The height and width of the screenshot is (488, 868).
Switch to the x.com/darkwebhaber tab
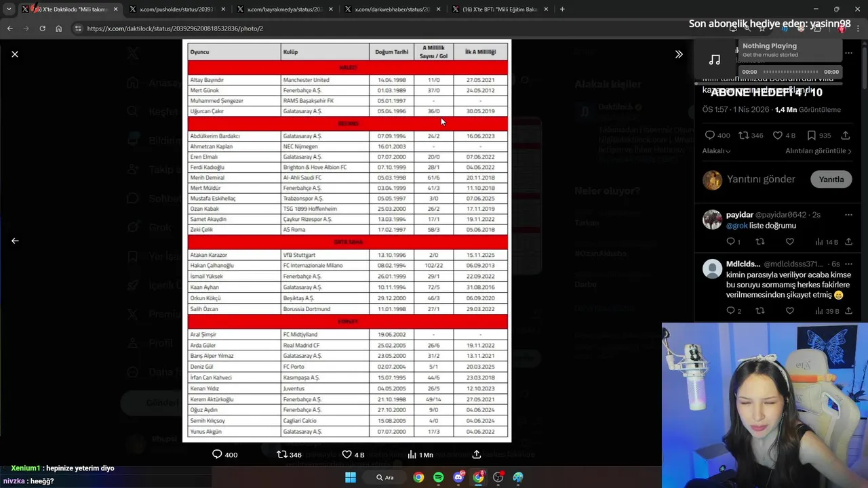click(x=392, y=9)
